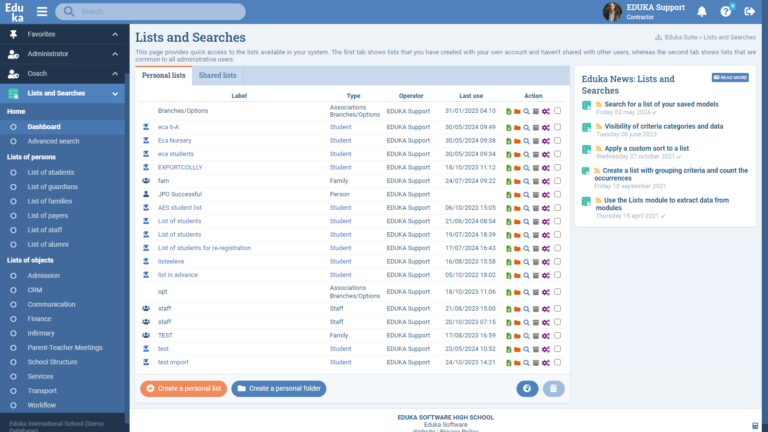Click magnifier icon for Eca Nursery row
Viewport: 768px width, 432px height.
[527, 141]
